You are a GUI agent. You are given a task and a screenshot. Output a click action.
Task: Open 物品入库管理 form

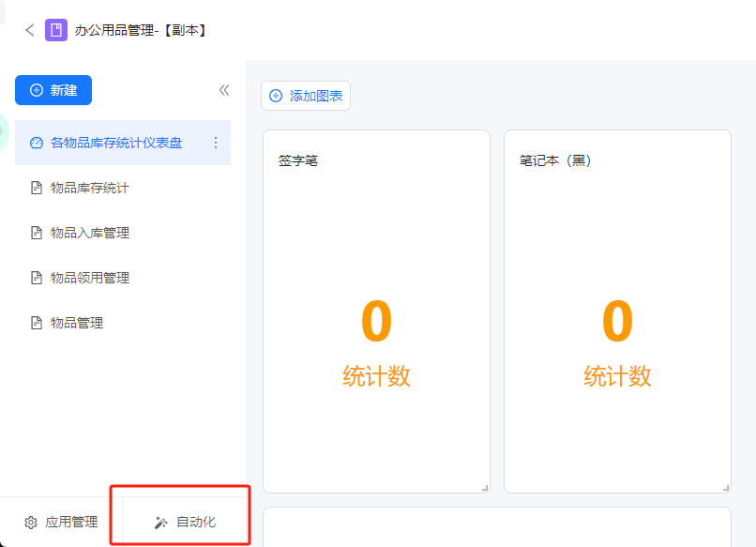point(123,233)
